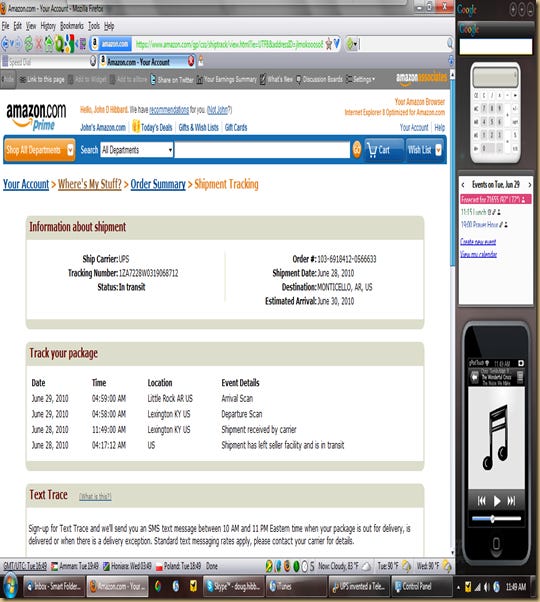Open a new tab next to Amazon tab
Viewport: 540px width, 602px height.
201,61
